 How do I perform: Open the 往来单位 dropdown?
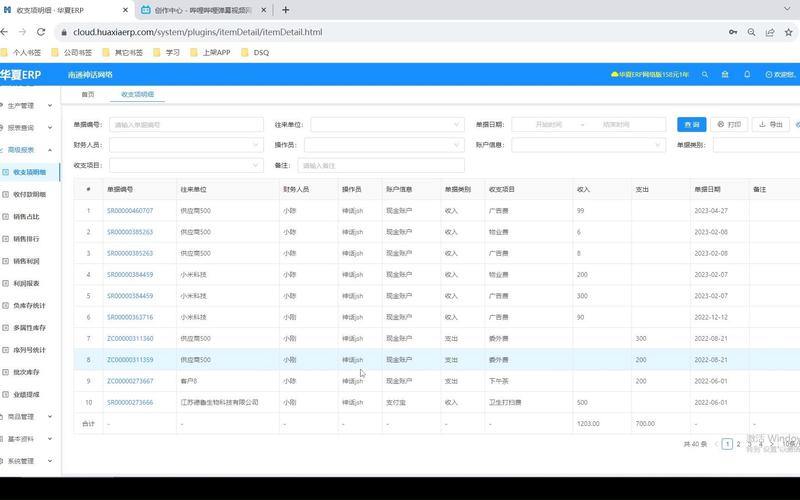[387, 125]
